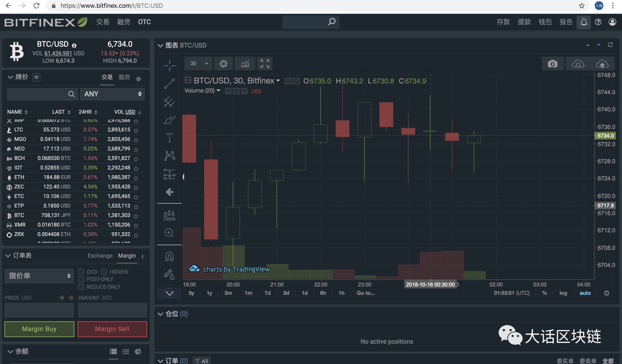Star the ETH ticker row
The width and height of the screenshot is (622, 364).
pos(136,178)
